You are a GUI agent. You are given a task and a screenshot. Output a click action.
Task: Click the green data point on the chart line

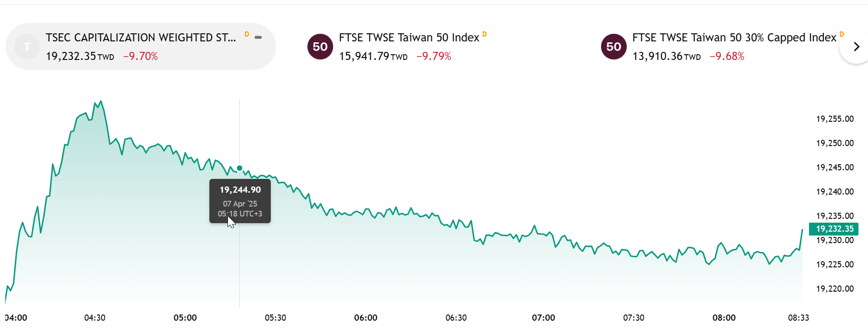coord(239,168)
